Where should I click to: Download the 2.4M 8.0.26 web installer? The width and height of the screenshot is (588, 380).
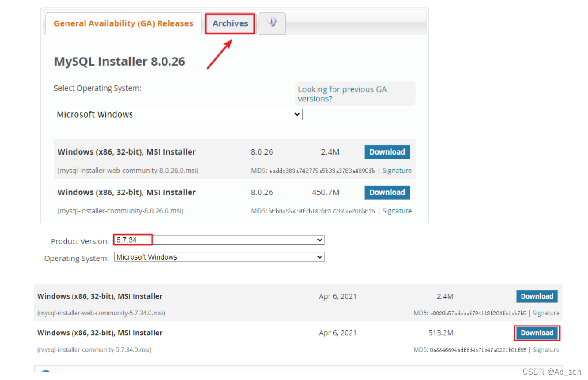pos(387,152)
